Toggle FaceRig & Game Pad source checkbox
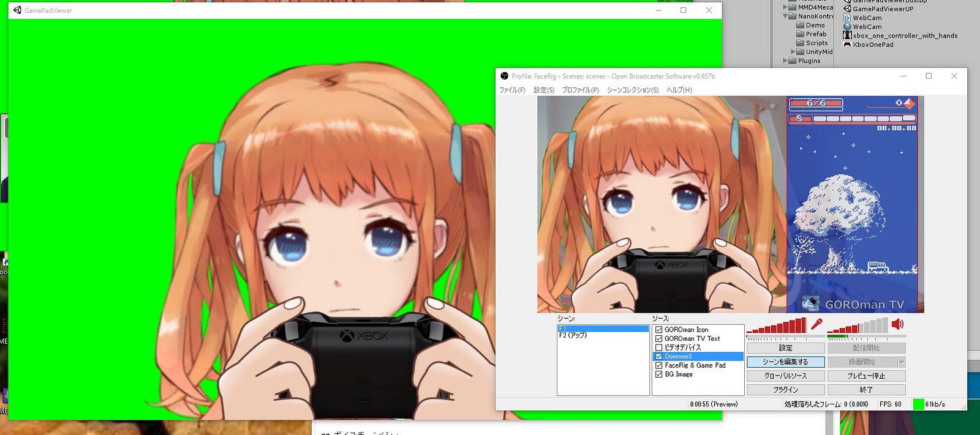 coord(659,365)
